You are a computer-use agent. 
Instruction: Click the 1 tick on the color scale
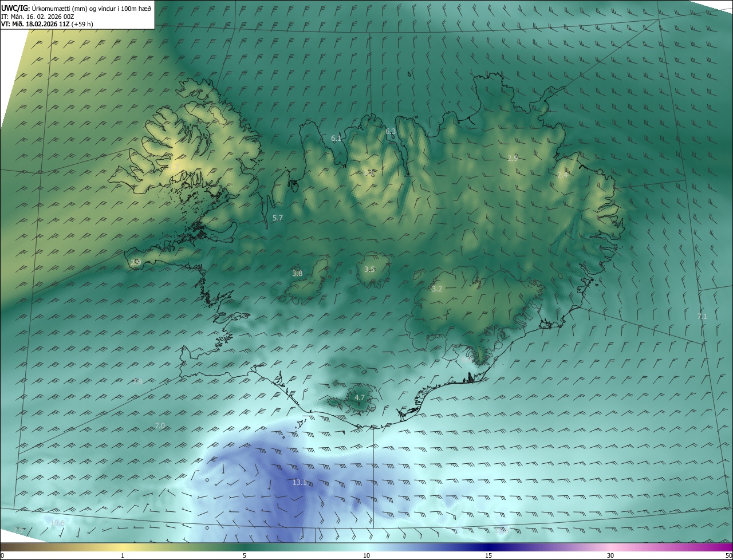pyautogui.click(x=123, y=555)
